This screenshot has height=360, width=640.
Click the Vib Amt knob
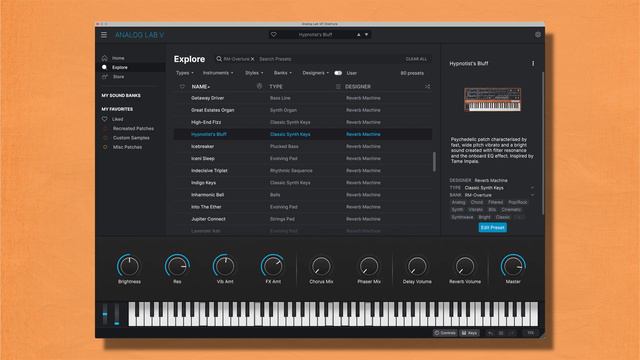pyautogui.click(x=224, y=266)
